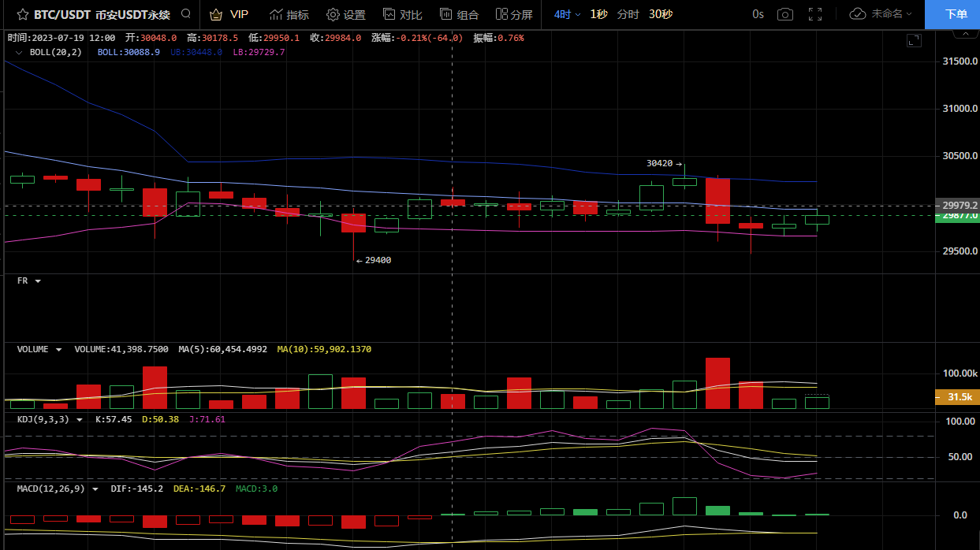This screenshot has width=980, height=550.
Task: Open the 指标 indicators panel
Action: [x=289, y=14]
